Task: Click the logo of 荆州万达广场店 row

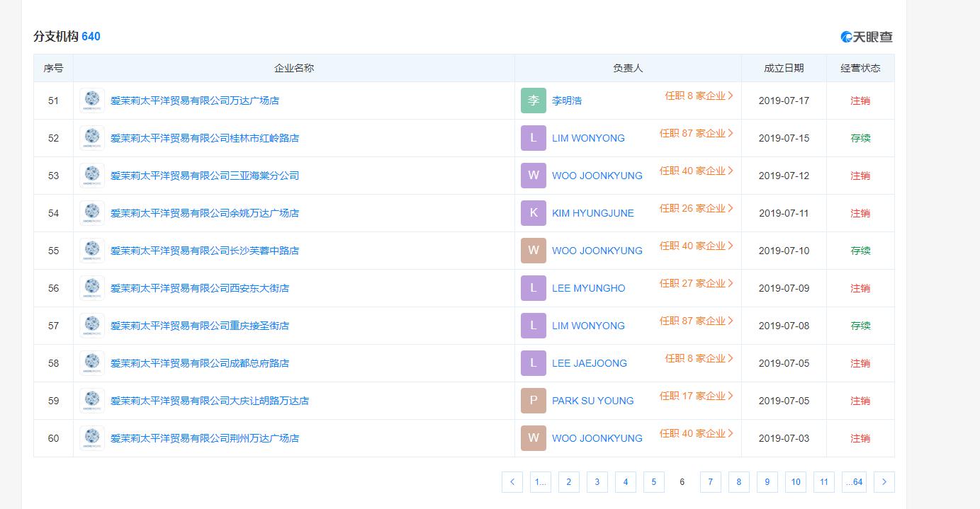Action: (91, 437)
